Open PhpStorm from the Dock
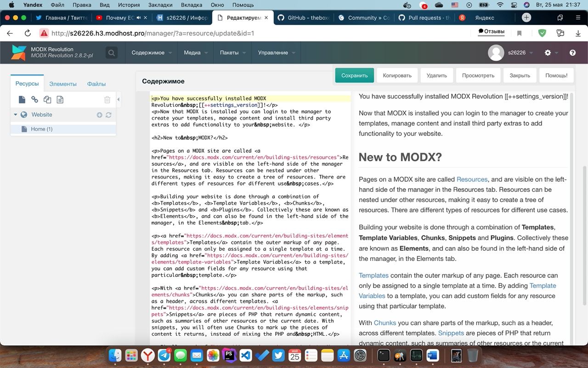This screenshot has width=588, height=368. [229, 355]
